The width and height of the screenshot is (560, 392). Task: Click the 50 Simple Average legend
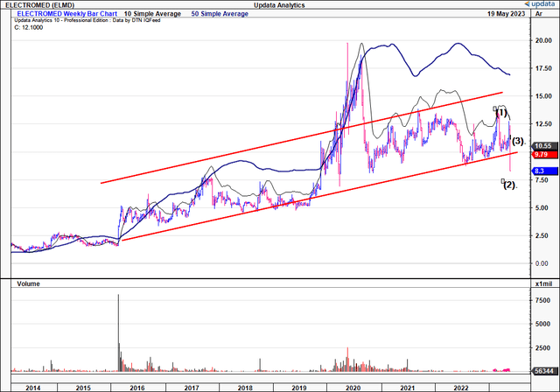point(220,14)
